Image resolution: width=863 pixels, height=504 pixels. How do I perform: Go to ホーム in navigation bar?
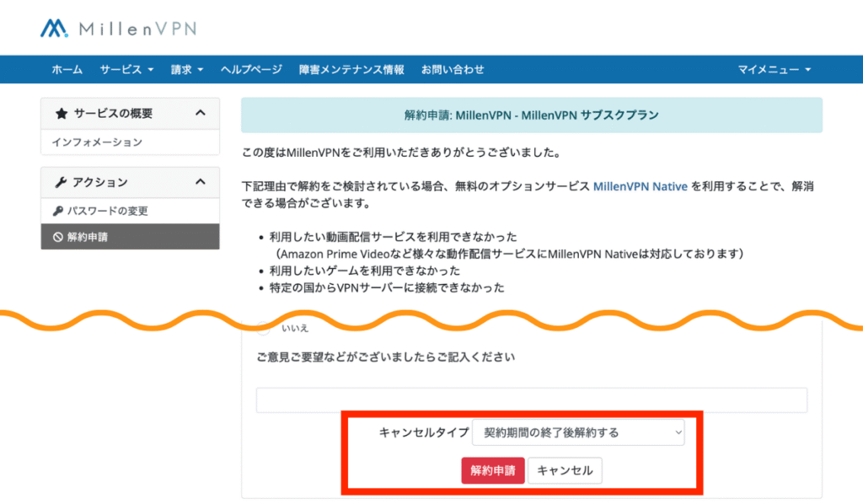[67, 70]
